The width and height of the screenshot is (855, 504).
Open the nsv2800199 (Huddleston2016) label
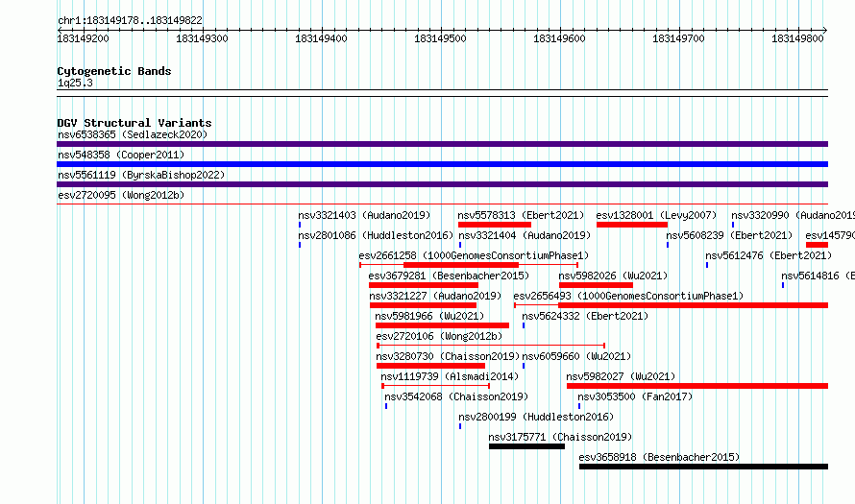click(x=536, y=417)
